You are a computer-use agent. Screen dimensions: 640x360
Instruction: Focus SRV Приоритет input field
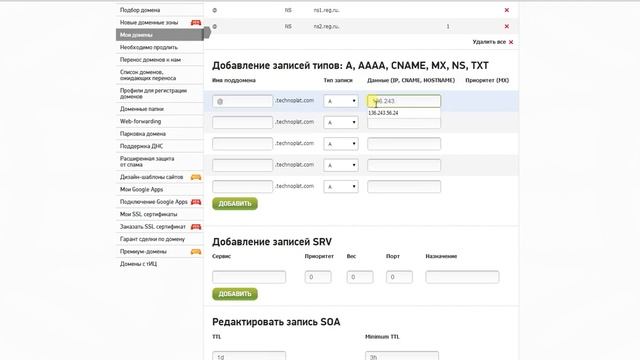(x=318, y=277)
